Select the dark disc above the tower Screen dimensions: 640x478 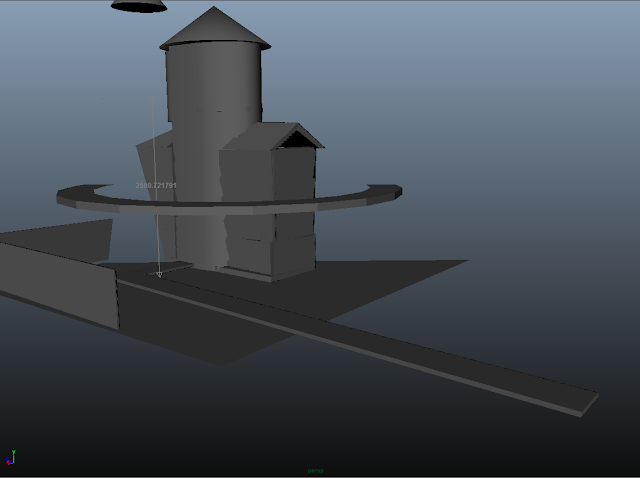pos(139,6)
